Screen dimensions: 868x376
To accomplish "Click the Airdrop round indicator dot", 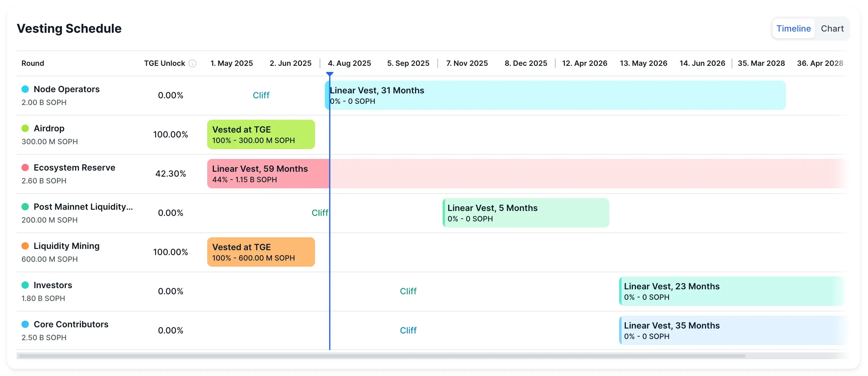I will pos(25,128).
